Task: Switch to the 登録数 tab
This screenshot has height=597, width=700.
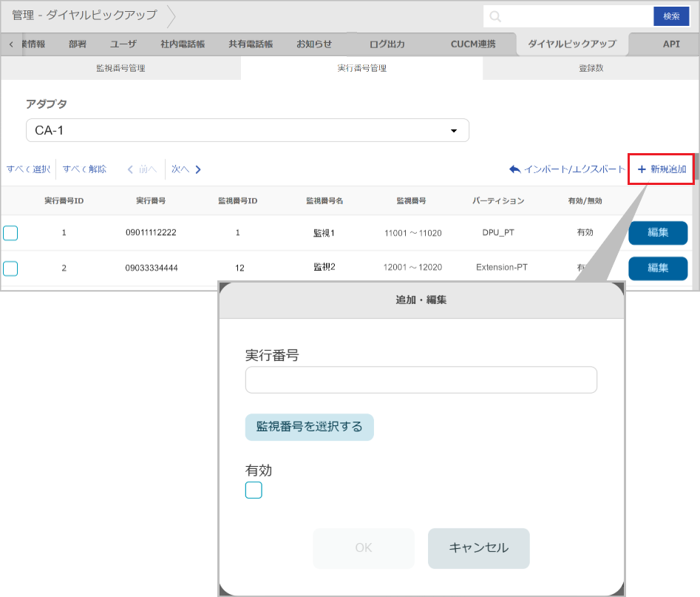Action: tap(591, 68)
